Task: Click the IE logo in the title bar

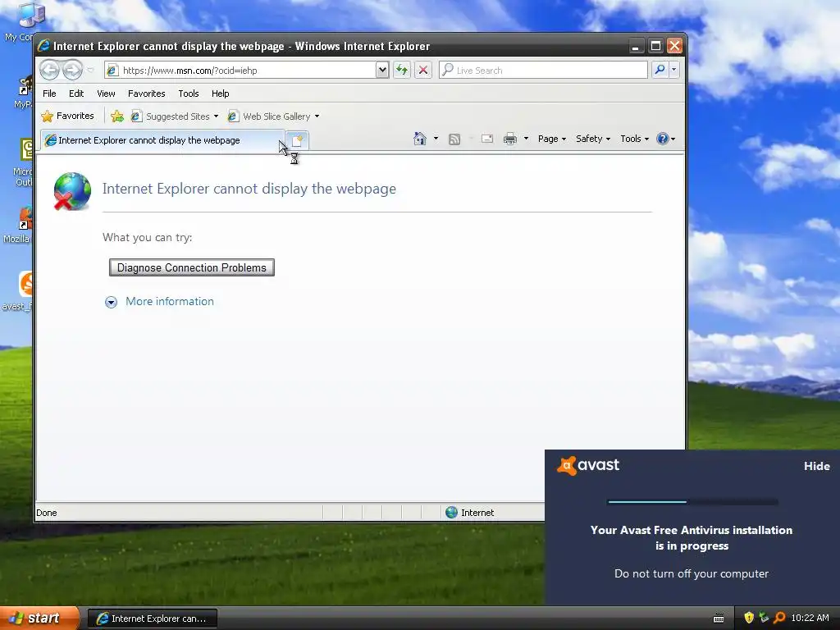Action: point(44,46)
